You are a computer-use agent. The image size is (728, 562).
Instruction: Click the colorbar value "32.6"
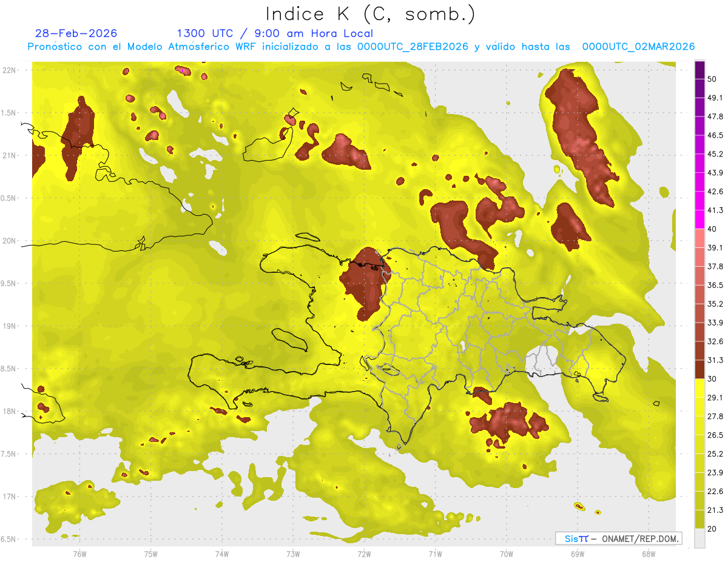715,341
